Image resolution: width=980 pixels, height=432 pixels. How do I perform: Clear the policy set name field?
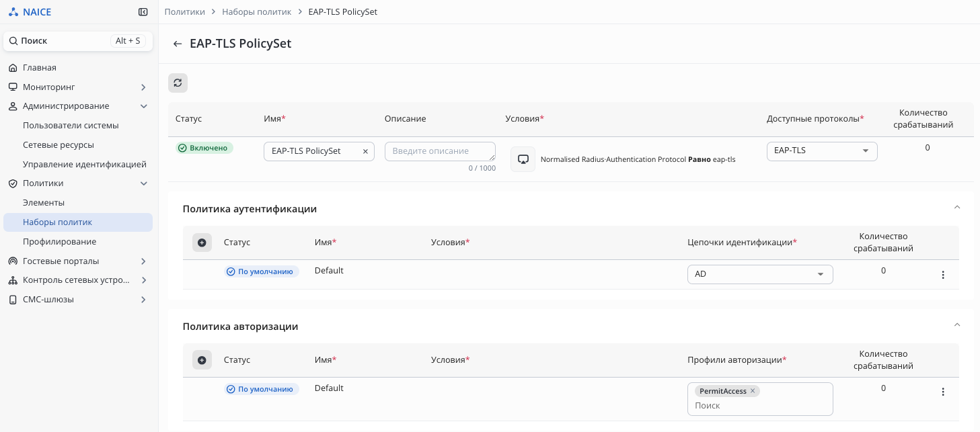pyautogui.click(x=365, y=151)
